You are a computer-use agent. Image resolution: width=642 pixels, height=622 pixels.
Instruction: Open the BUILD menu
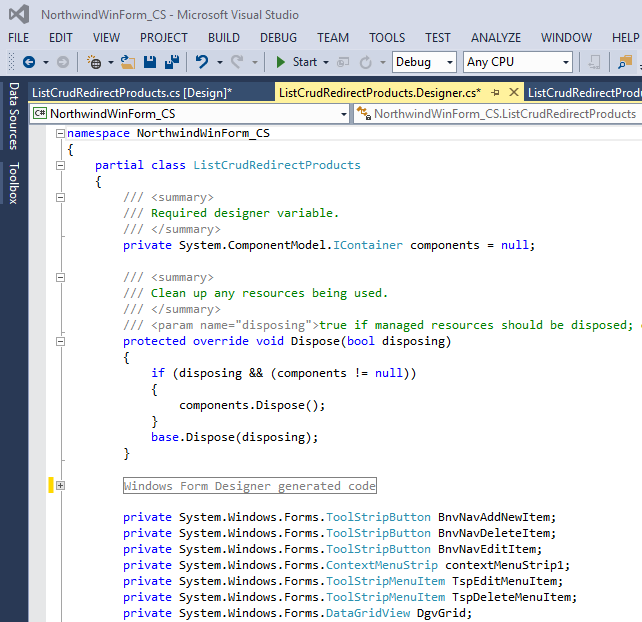tap(224, 38)
